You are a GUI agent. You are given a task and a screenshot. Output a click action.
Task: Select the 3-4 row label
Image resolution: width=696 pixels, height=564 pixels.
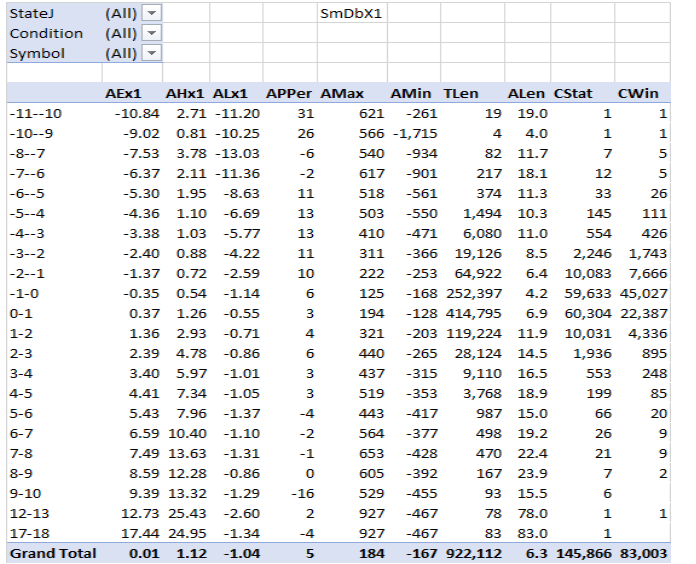[21, 374]
